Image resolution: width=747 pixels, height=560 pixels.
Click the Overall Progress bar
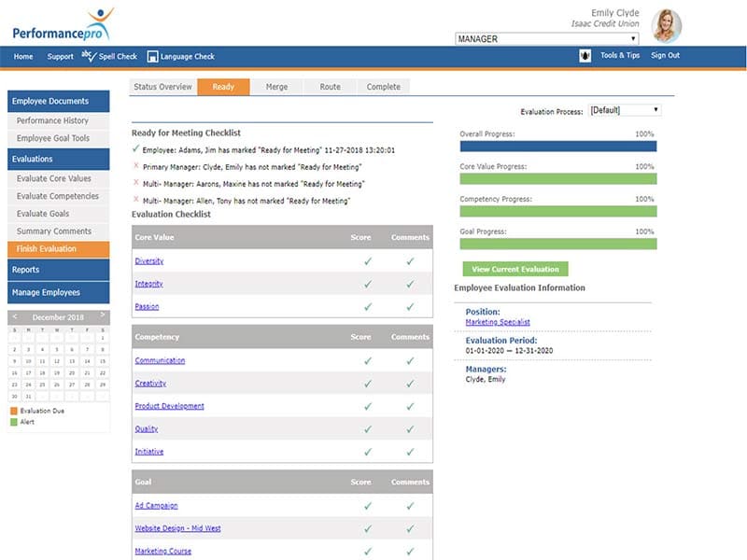(557, 146)
